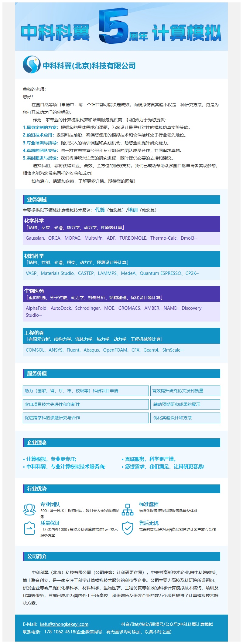Viewport: 243px width, 644px height.
Task: Select the 材料科学 category title
Action: (x=34, y=256)
